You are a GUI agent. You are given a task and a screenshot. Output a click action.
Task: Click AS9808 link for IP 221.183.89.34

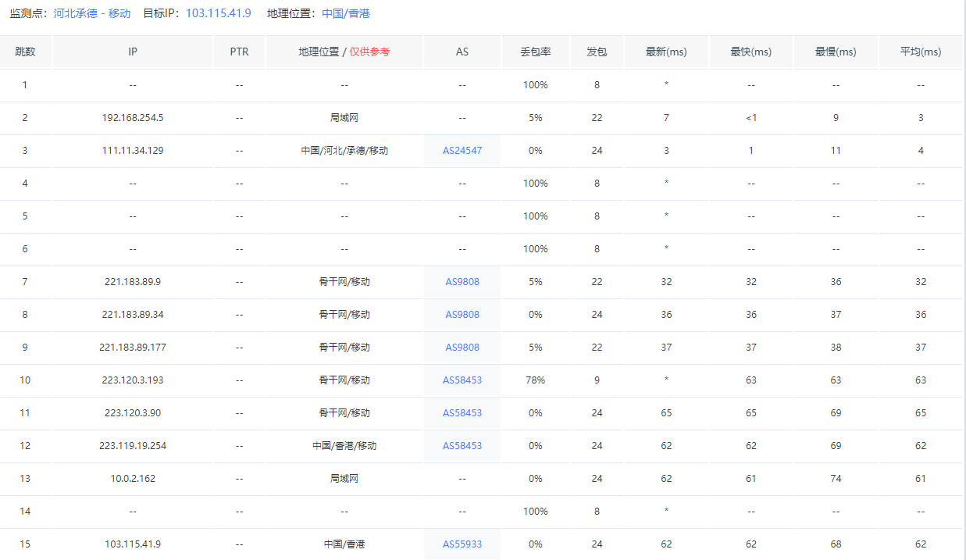(x=462, y=315)
